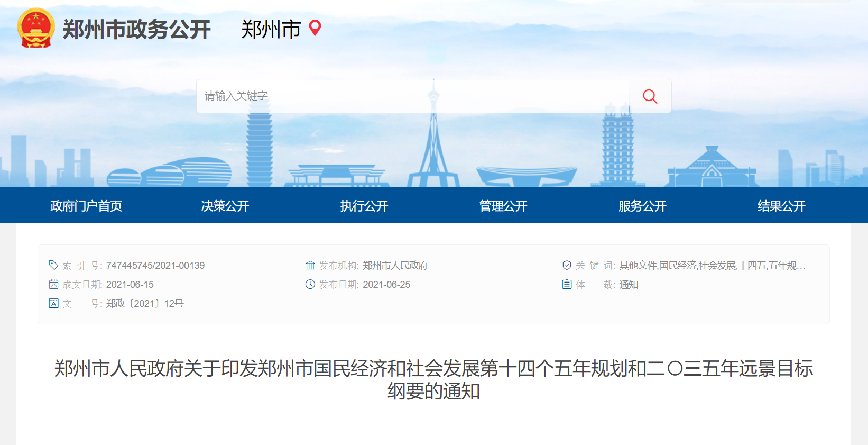Viewport: 868px width, 445px height.
Task: Click the tag icon beside 索引号
Action: click(53, 265)
